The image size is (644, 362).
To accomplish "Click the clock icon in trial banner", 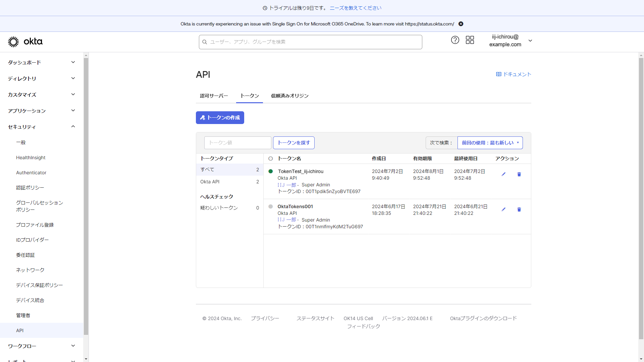I will coord(265,8).
